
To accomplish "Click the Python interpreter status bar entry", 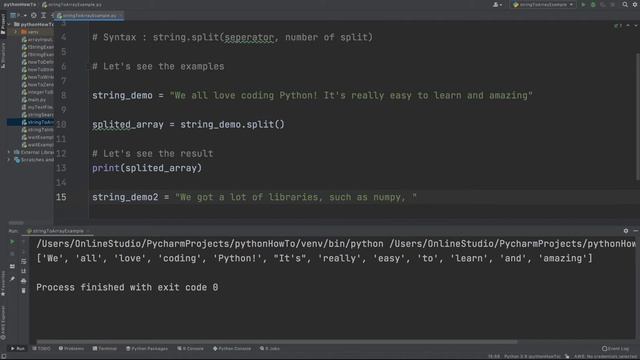I will click(x=532, y=356).
